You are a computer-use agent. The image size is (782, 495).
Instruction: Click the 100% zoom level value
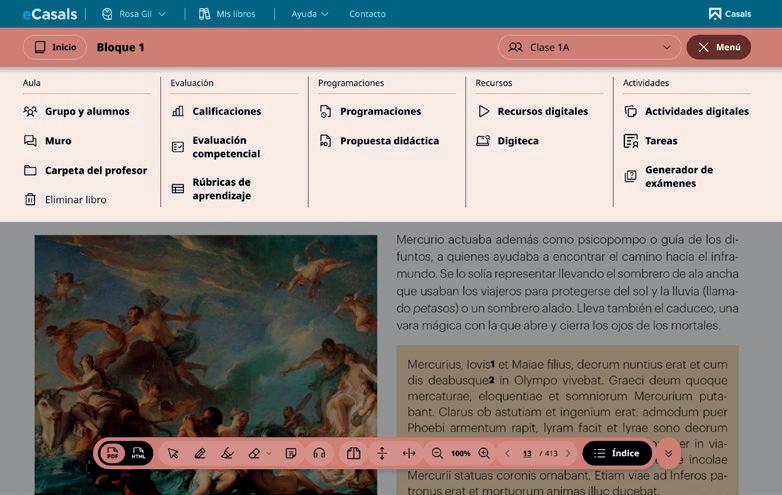tap(460, 453)
